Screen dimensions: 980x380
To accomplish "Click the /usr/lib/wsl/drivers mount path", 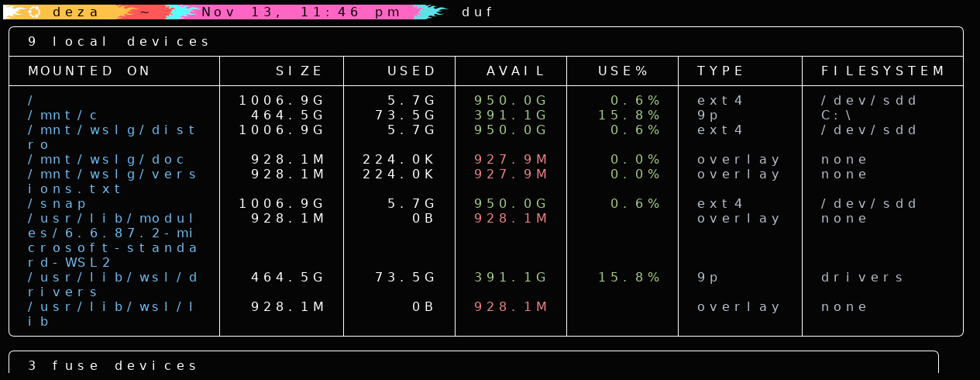I will [112, 278].
